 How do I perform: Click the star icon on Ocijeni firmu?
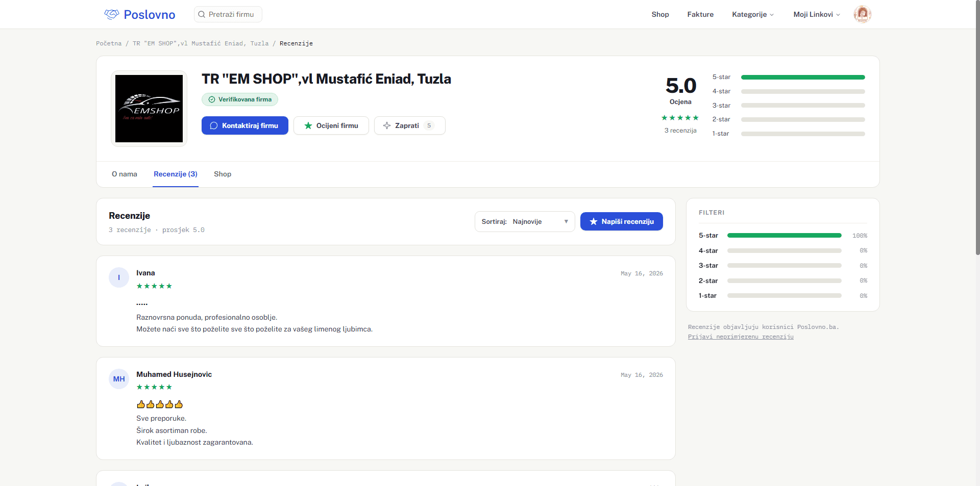[308, 125]
